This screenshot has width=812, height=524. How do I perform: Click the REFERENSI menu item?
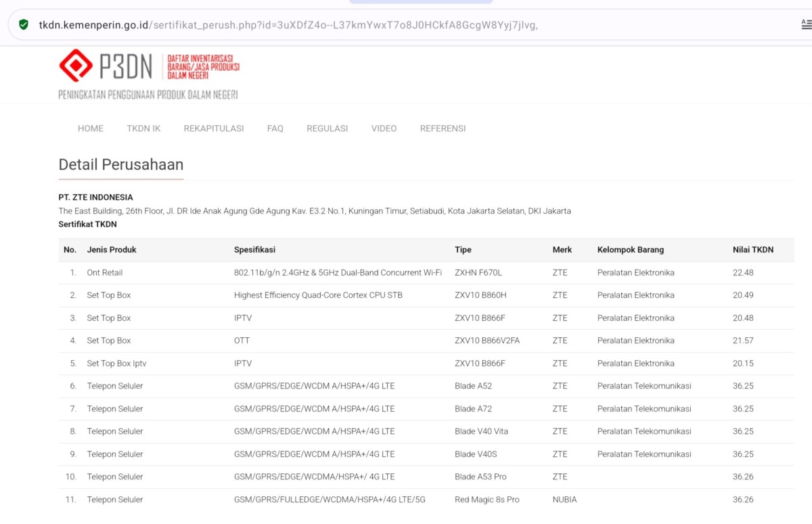pyautogui.click(x=443, y=129)
